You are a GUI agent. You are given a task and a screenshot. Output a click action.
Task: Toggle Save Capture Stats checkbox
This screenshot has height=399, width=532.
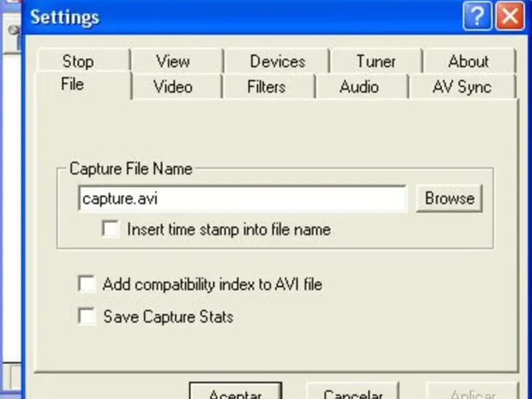87,316
